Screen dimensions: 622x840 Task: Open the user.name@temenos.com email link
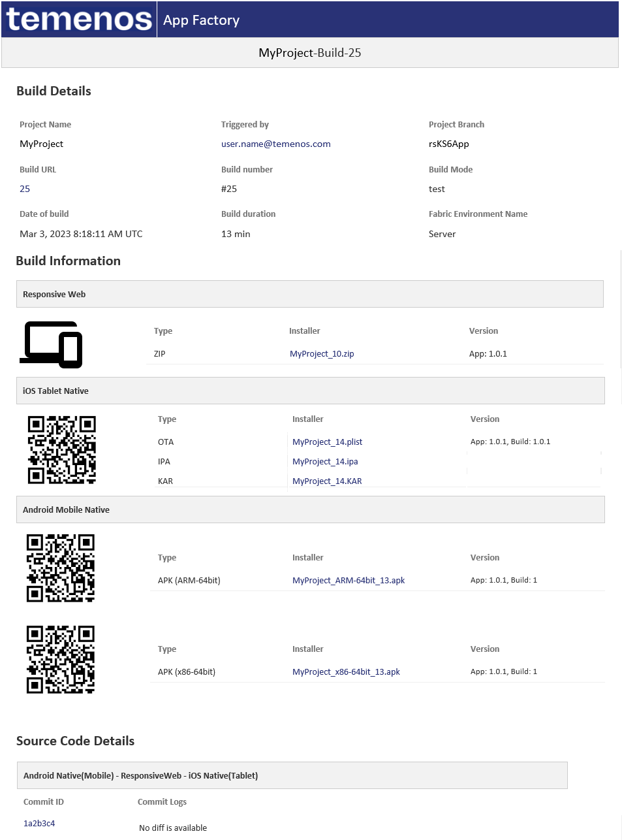[x=275, y=144]
